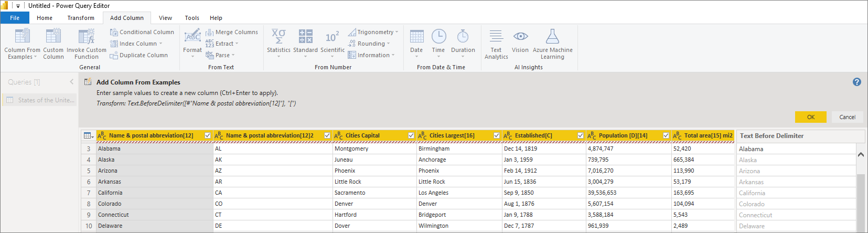Cancel the Add Column From Examples
Image resolution: width=868 pixels, height=233 pixels.
847,117
